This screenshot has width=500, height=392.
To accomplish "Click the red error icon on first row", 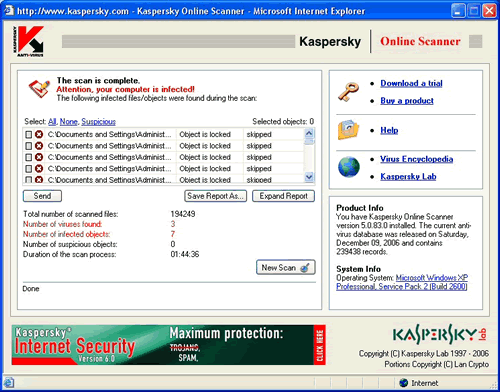I will tap(39, 134).
